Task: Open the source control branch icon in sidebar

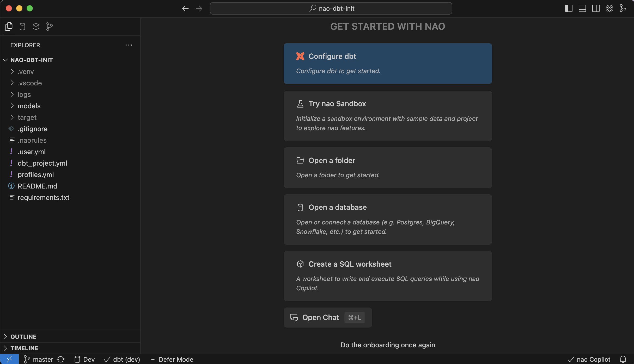Action: click(x=50, y=27)
